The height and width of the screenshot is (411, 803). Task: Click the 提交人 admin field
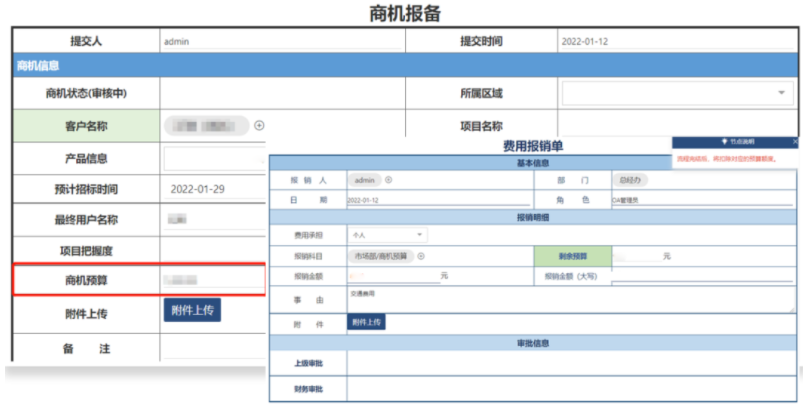pos(282,42)
